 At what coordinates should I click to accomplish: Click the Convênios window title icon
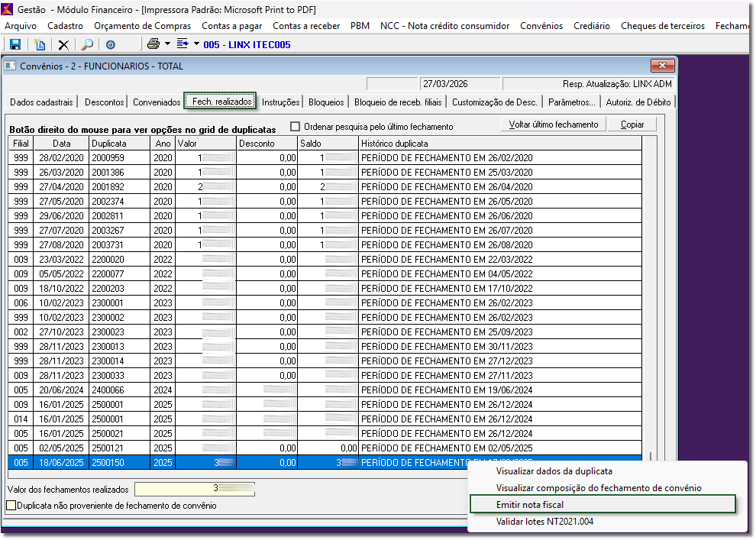click(x=10, y=66)
